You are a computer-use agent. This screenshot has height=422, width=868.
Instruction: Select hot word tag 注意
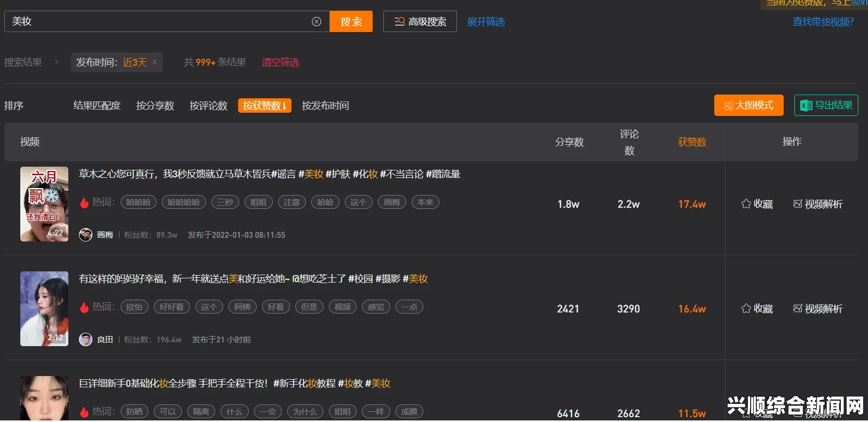(x=291, y=202)
